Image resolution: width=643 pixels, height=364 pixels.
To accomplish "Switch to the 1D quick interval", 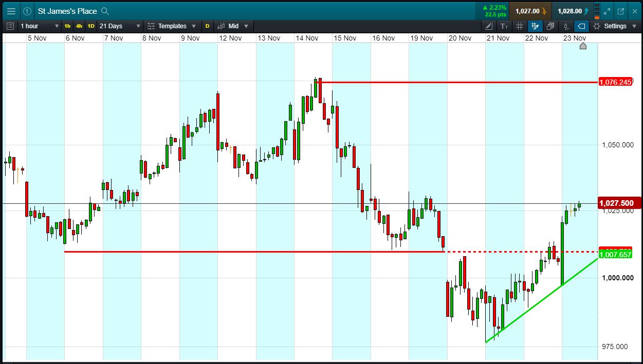I will coord(91,26).
